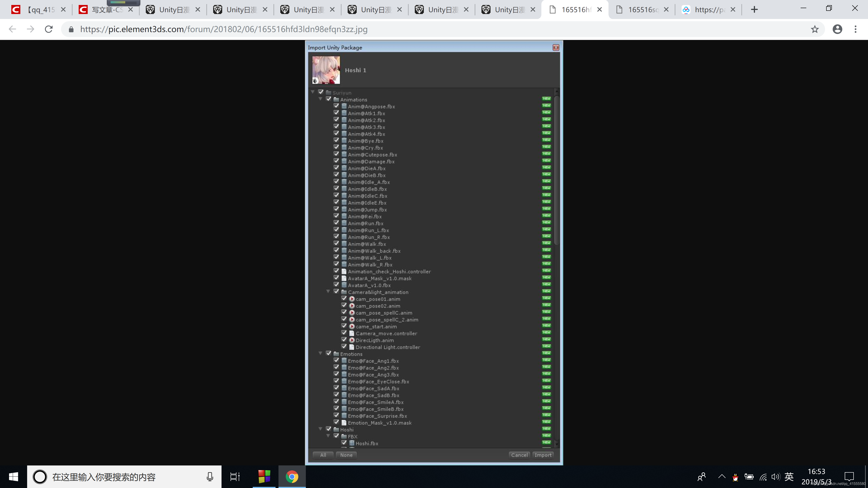This screenshot has width=868, height=488.
Task: Open the Chrome three-dot menu
Action: coord(855,29)
